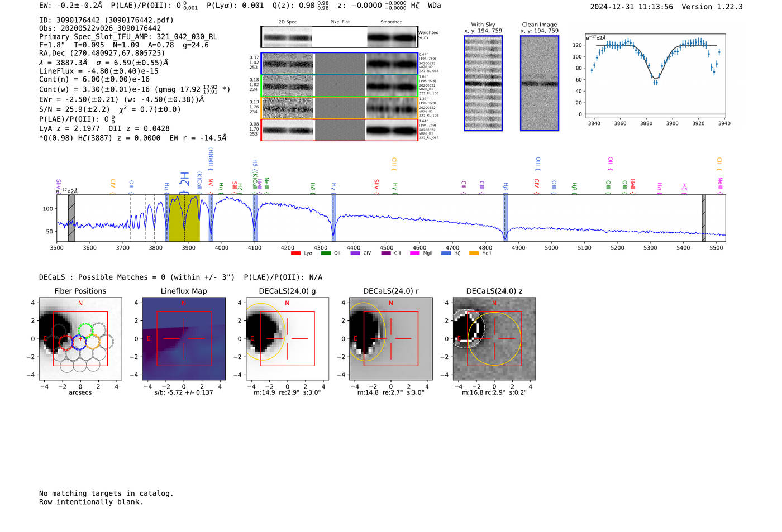
Task: Click 'No matching targets in catalog.' message
Action: (106, 493)
